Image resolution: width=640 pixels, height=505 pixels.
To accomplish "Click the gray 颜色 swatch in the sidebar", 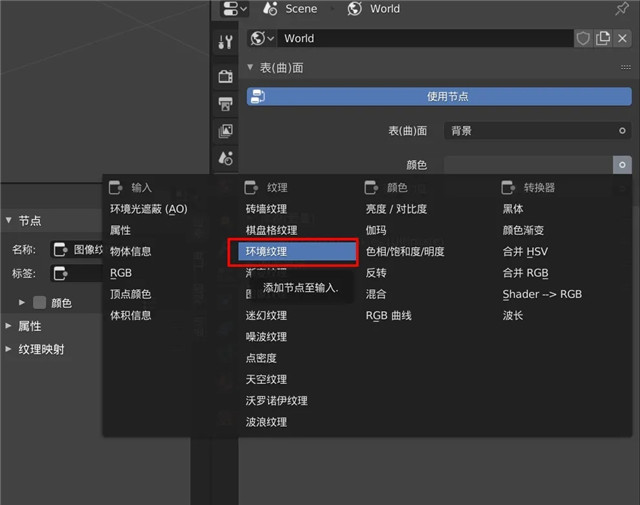I will pos(40,303).
